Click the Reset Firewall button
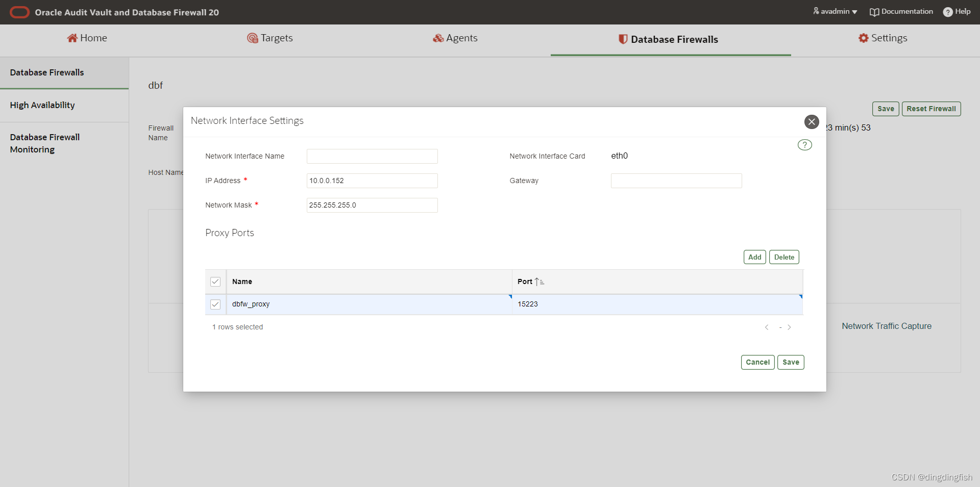This screenshot has height=487, width=980. [x=931, y=109]
